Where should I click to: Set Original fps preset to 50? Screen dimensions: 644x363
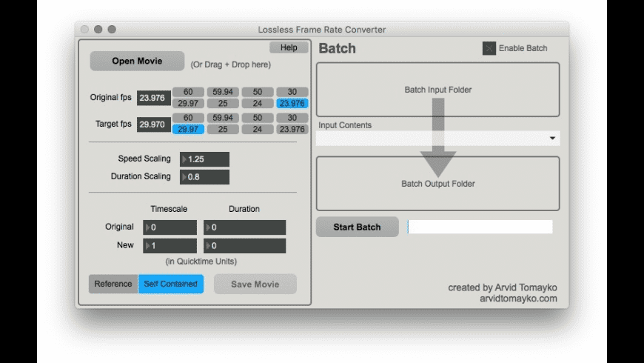coord(258,92)
